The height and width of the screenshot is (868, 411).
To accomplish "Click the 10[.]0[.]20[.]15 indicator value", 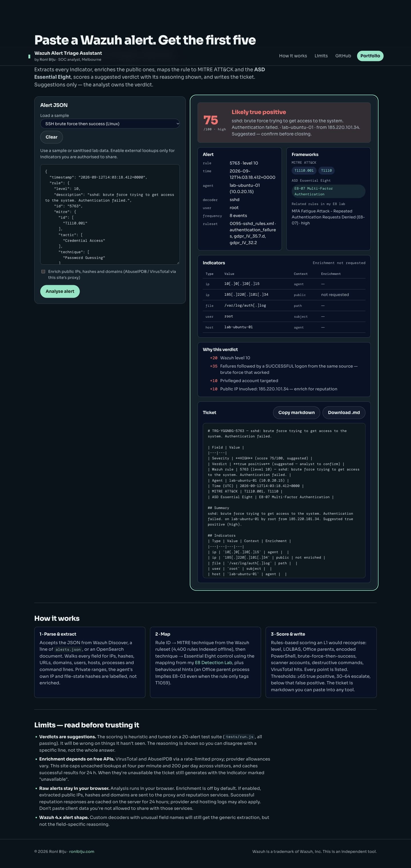I will click(x=242, y=284).
